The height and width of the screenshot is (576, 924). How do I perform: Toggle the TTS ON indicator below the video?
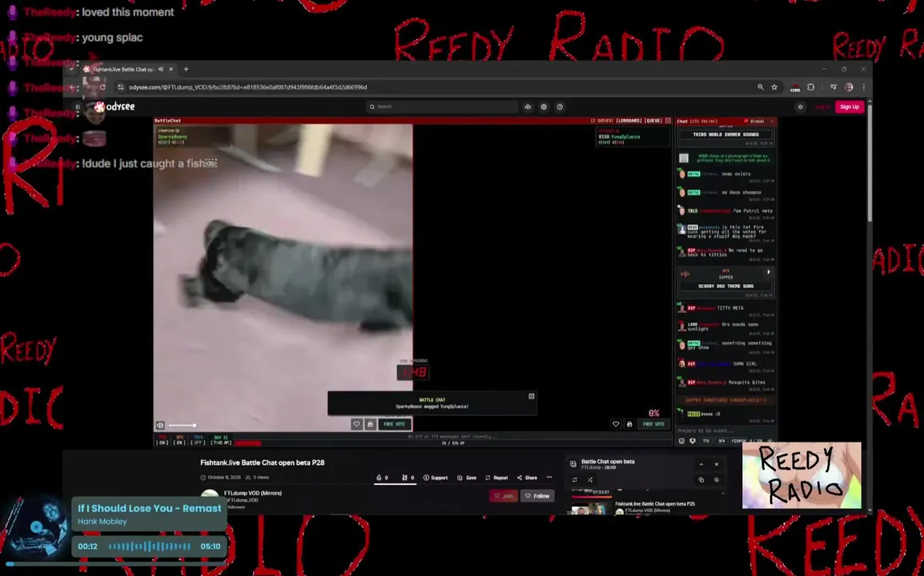coord(163,441)
